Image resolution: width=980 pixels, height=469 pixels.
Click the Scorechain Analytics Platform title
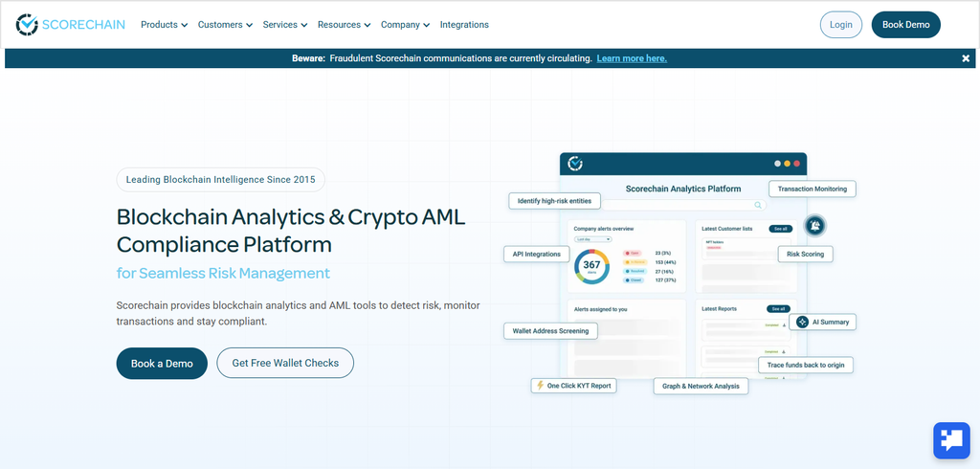click(683, 189)
